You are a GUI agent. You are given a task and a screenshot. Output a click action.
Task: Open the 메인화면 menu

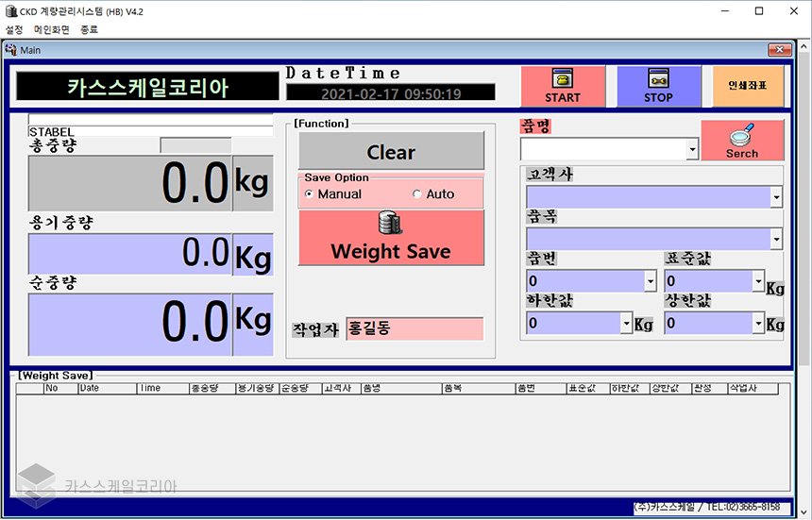point(52,29)
